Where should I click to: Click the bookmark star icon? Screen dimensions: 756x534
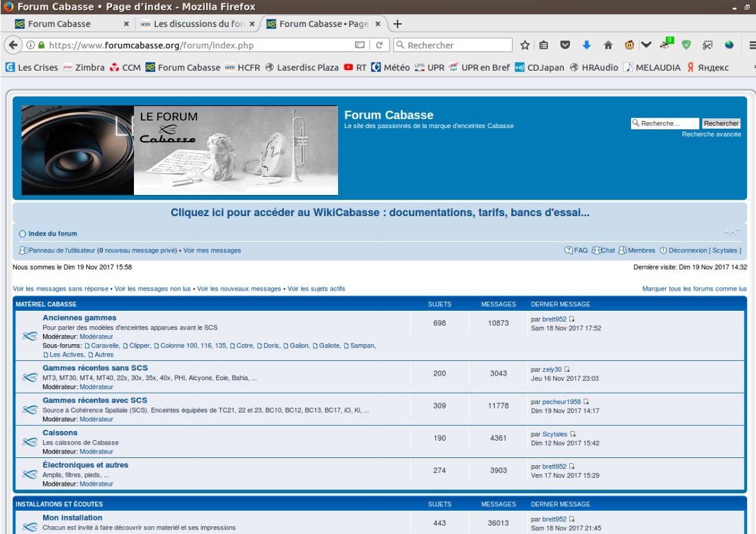[525, 45]
